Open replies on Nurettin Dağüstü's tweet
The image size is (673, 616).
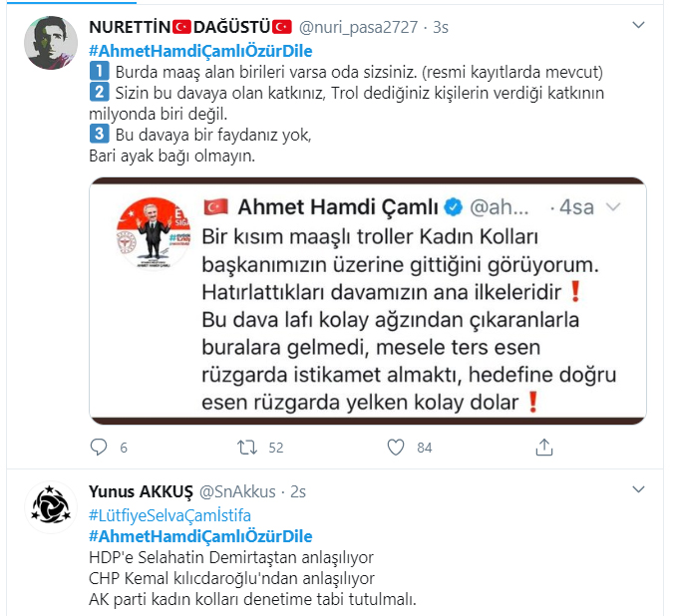(99, 448)
